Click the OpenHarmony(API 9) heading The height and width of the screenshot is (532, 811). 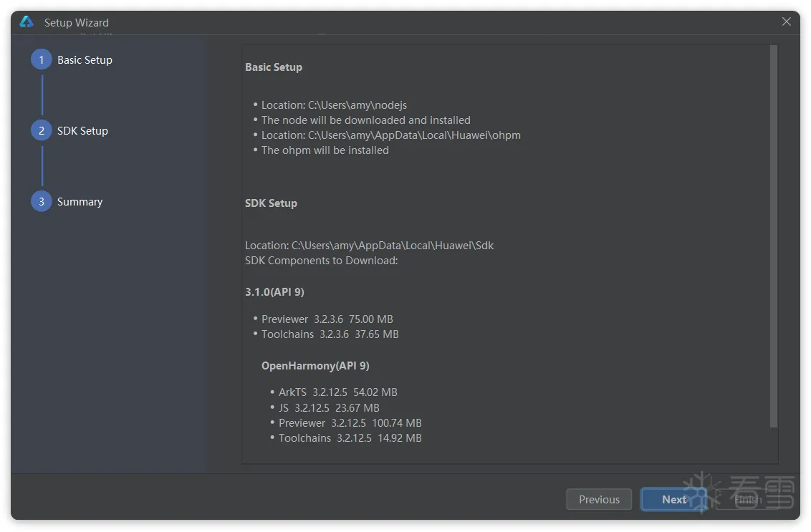(315, 366)
